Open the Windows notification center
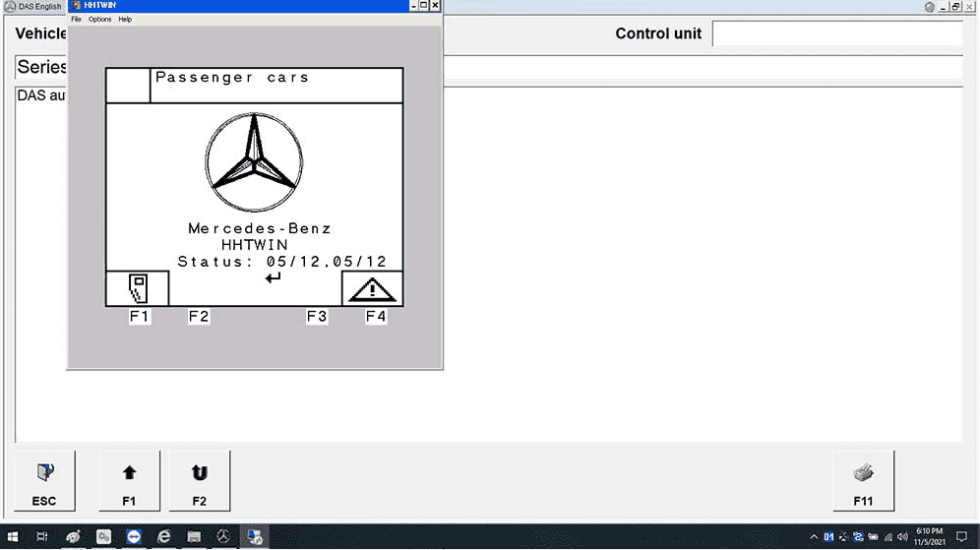This screenshot has width=980, height=550. pyautogui.click(x=962, y=537)
